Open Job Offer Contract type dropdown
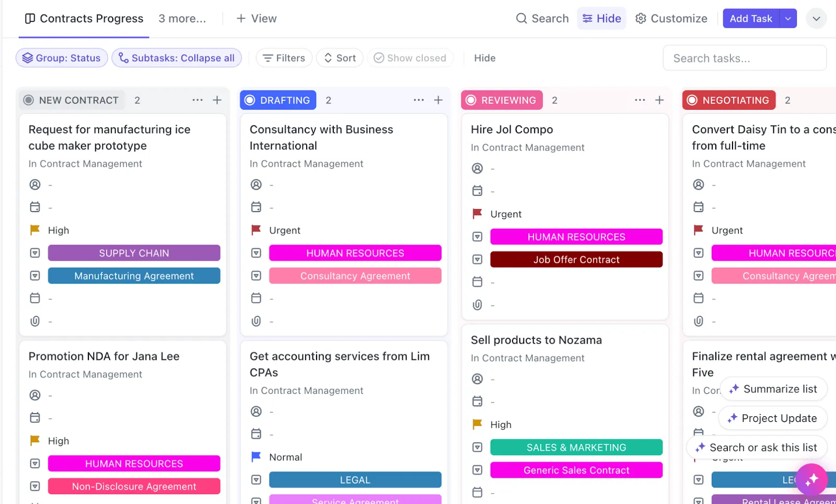836x504 pixels. (x=576, y=260)
